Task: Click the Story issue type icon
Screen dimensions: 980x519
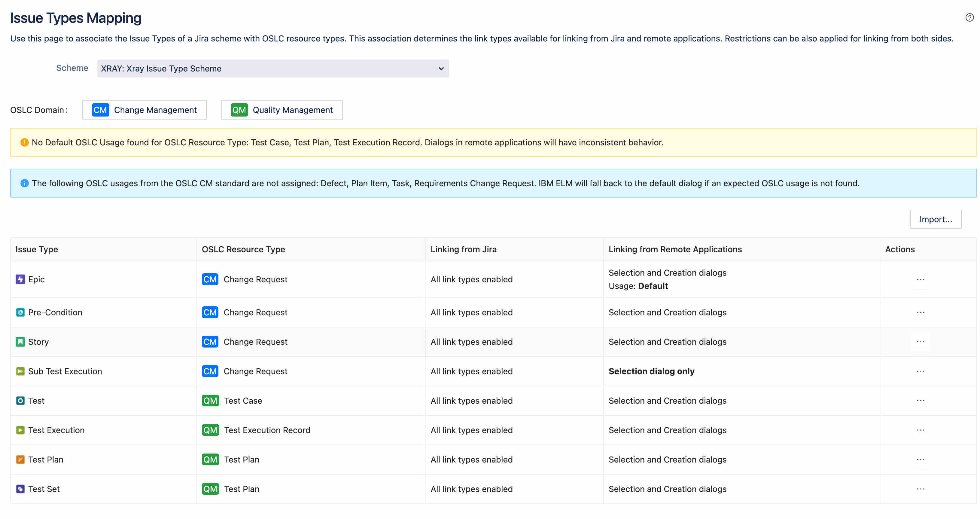Action: (20, 342)
